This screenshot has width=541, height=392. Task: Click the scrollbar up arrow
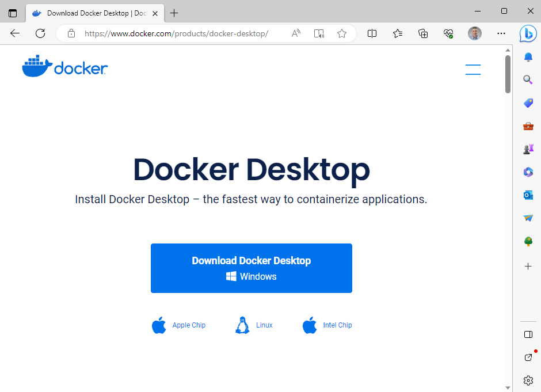click(x=508, y=51)
